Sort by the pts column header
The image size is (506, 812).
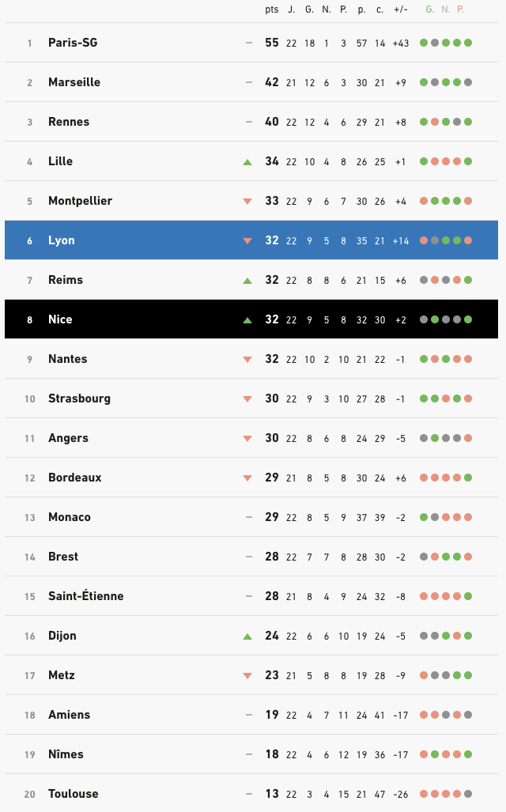(x=272, y=9)
